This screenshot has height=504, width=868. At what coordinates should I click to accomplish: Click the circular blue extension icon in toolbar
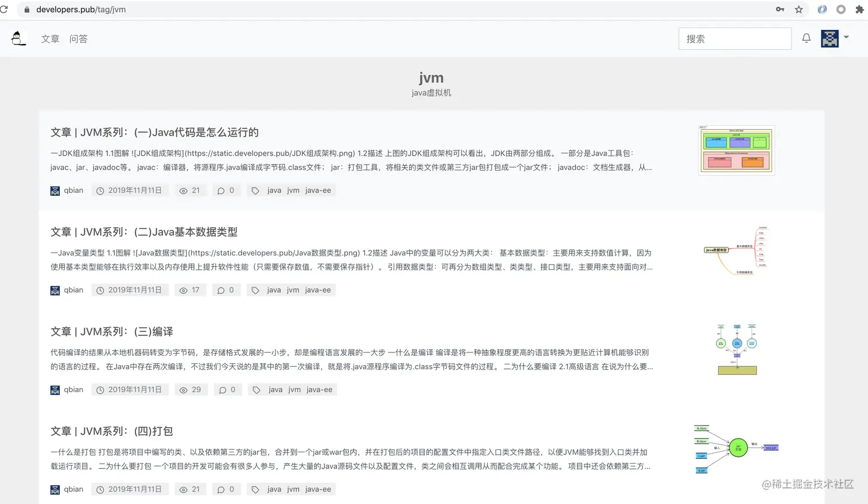[x=822, y=9]
